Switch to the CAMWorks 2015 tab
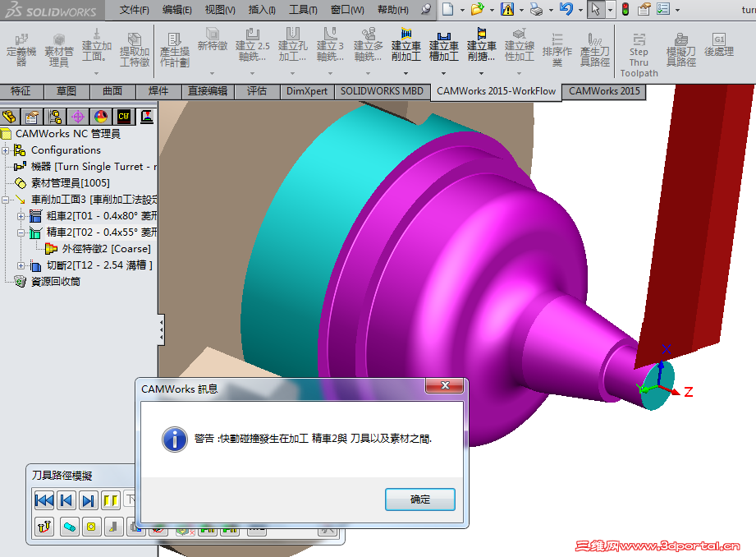This screenshot has width=756, height=557. (x=604, y=91)
